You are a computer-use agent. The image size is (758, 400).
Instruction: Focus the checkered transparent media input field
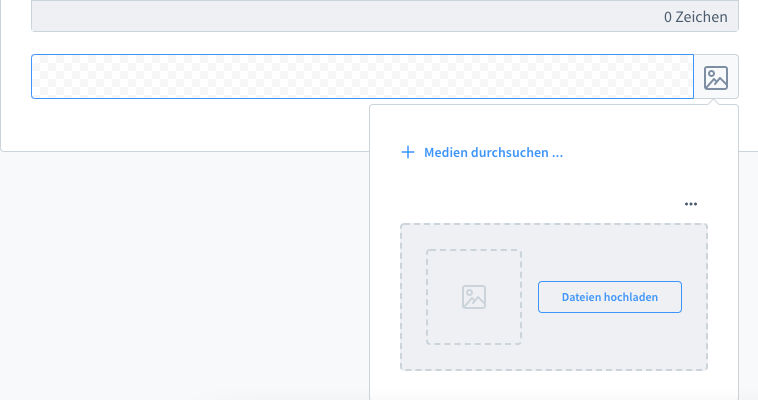[x=362, y=77]
